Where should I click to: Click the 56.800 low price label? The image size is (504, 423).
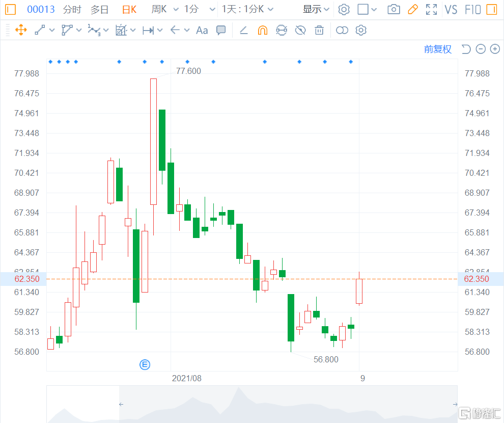click(326, 359)
